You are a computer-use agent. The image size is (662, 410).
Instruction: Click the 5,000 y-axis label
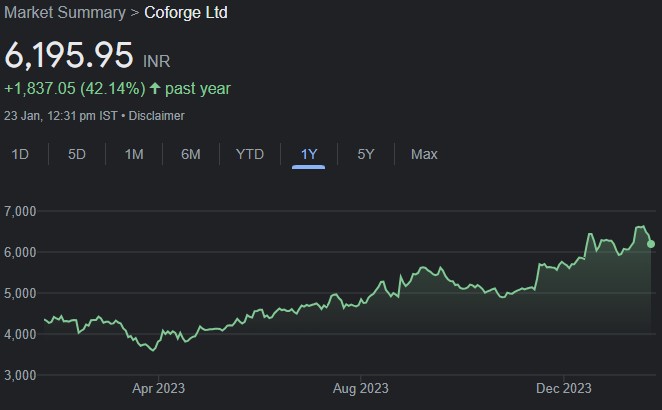pyautogui.click(x=20, y=293)
